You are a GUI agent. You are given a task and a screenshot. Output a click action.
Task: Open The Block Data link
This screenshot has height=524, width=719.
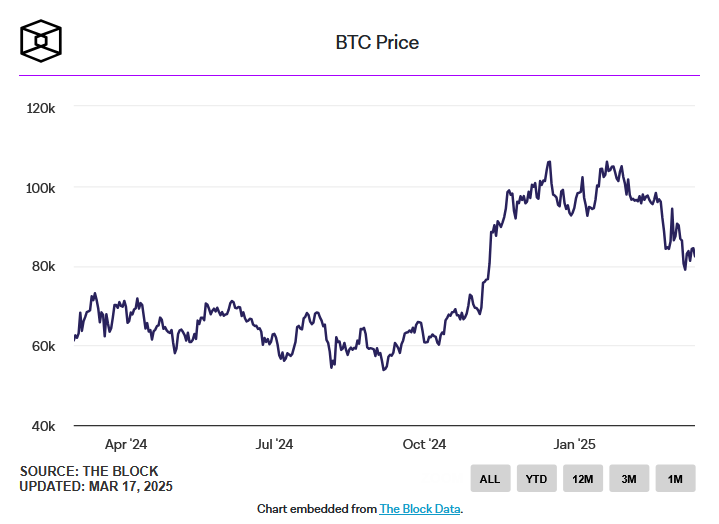(420, 509)
